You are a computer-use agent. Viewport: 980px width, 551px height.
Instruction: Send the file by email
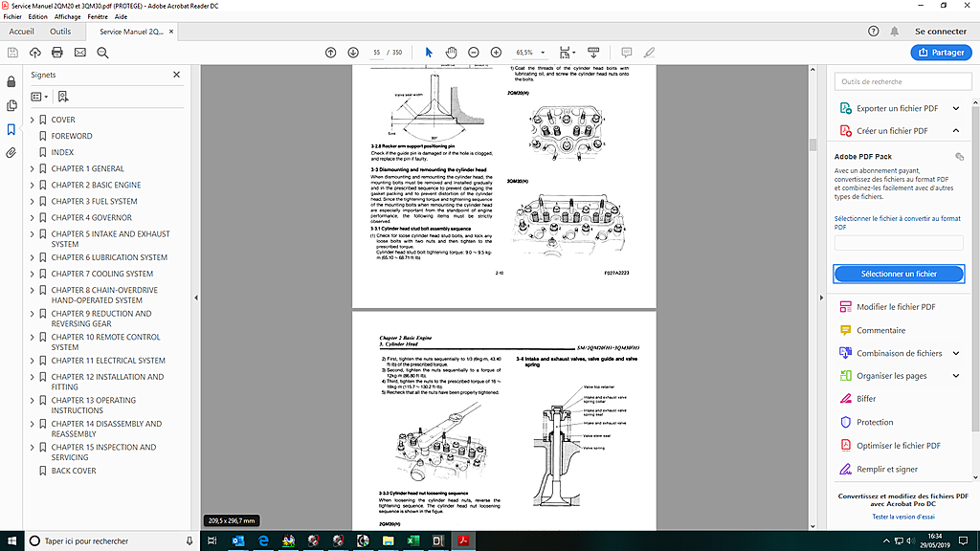click(80, 53)
